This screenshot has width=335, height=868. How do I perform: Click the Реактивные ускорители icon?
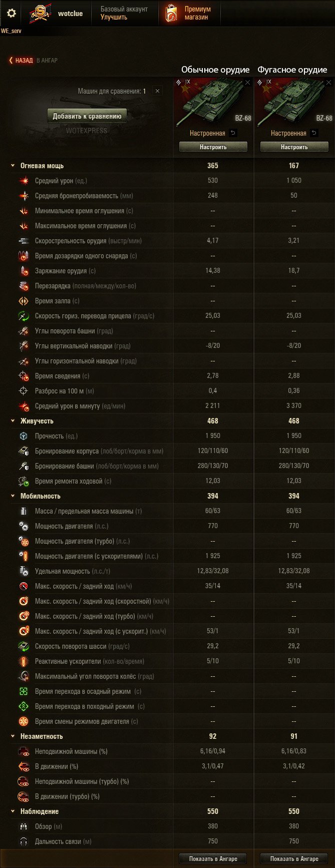click(24, 661)
